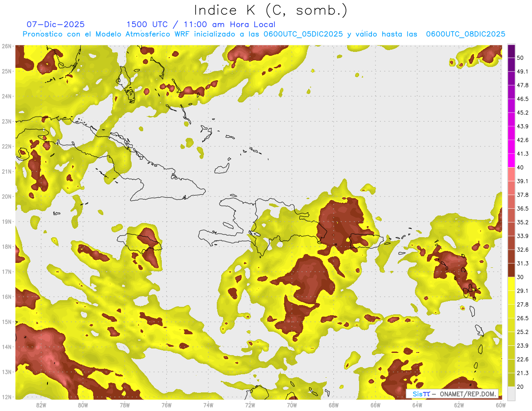Click the colorbar value '23.9'
Screen dimensions: 532x411
click(522, 345)
